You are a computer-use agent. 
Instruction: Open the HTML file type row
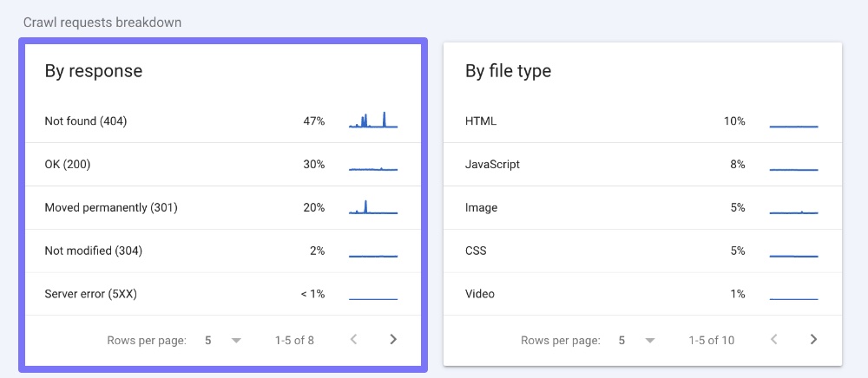[642, 121]
